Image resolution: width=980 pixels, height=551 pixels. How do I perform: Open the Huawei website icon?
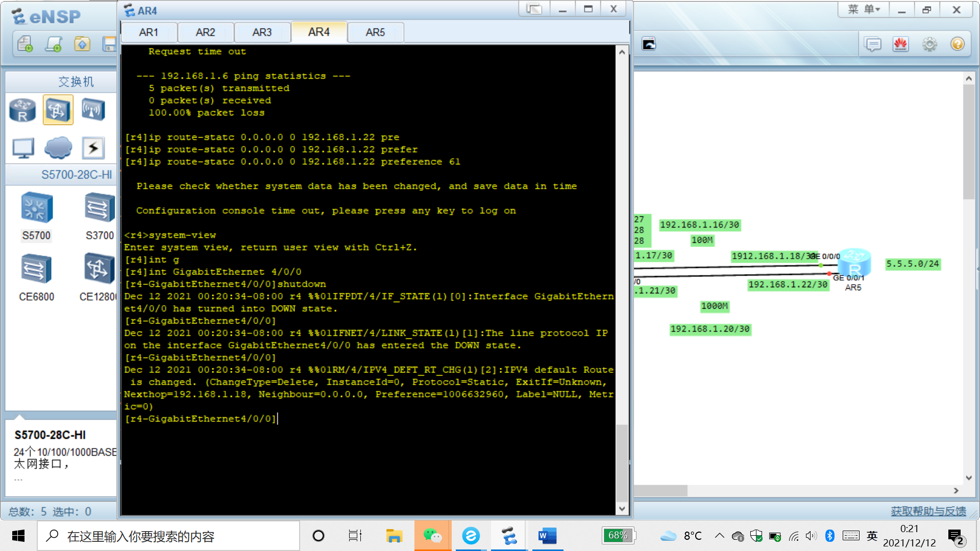pos(901,44)
